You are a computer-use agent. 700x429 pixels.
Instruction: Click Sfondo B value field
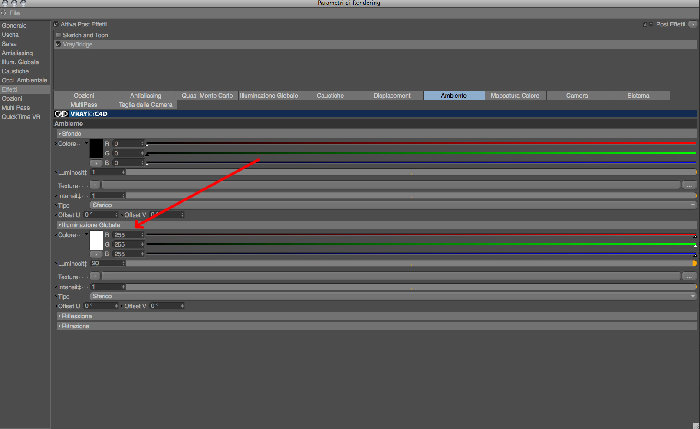coord(128,163)
